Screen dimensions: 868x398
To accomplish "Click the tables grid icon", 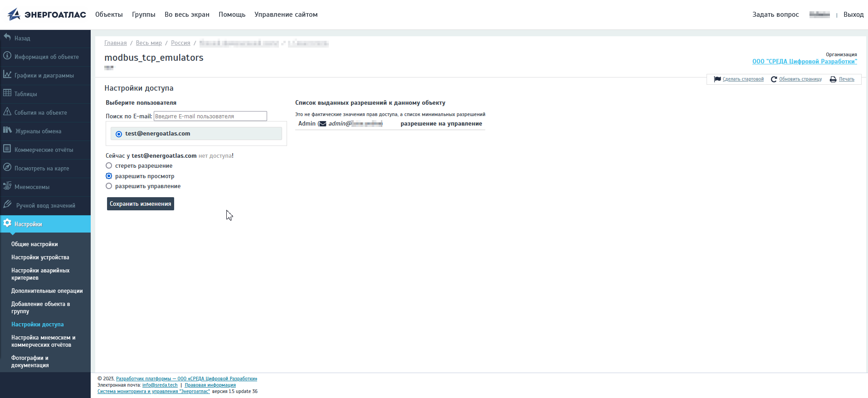I will (7, 93).
